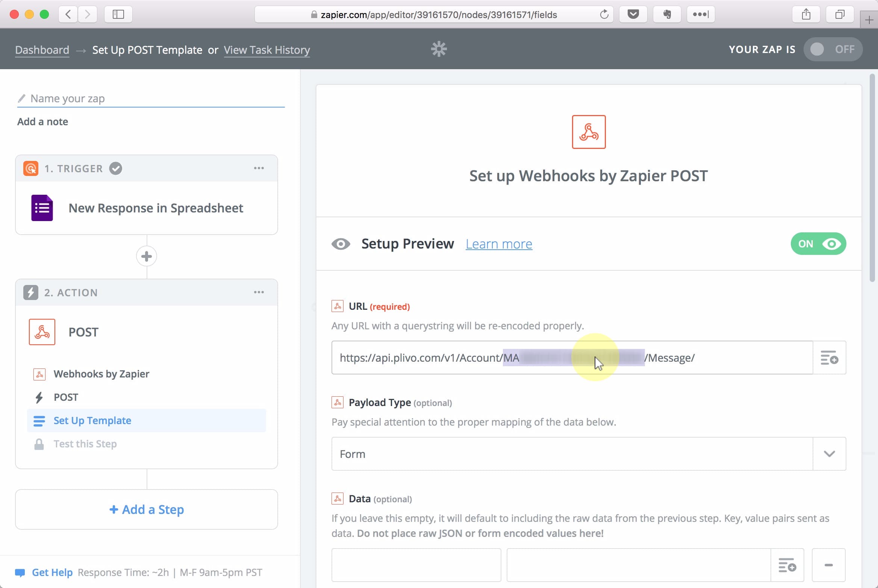Open the Get Help link
The height and width of the screenshot is (588, 878).
point(52,572)
